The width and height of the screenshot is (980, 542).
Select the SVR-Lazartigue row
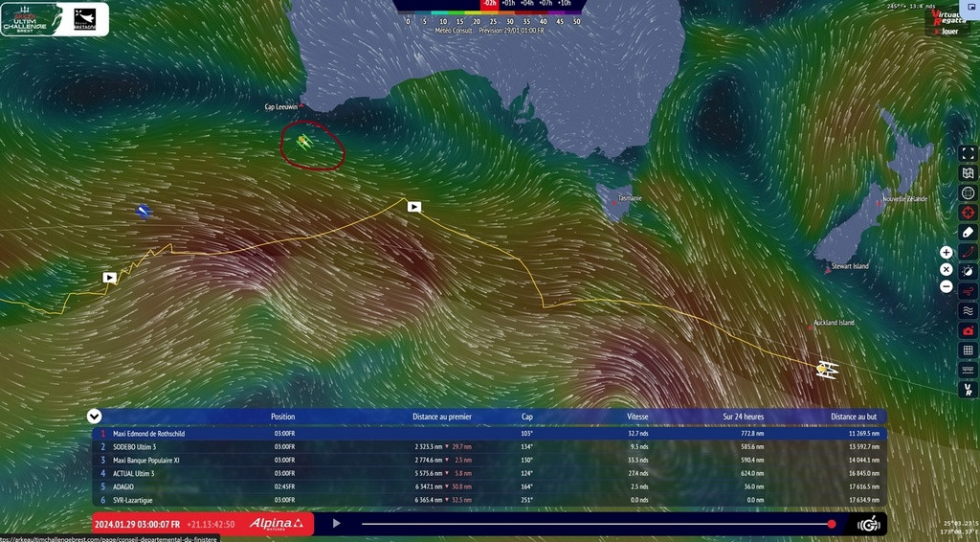point(489,500)
